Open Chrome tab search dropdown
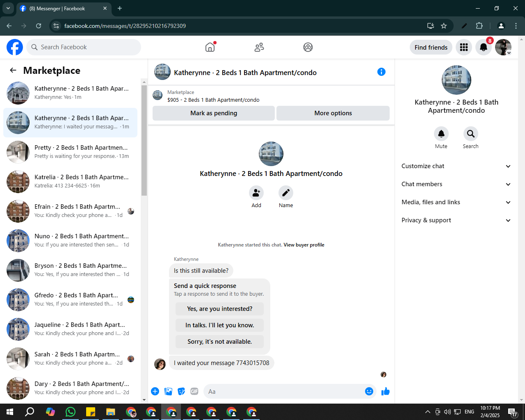This screenshot has width=525, height=420. pyautogui.click(x=8, y=8)
